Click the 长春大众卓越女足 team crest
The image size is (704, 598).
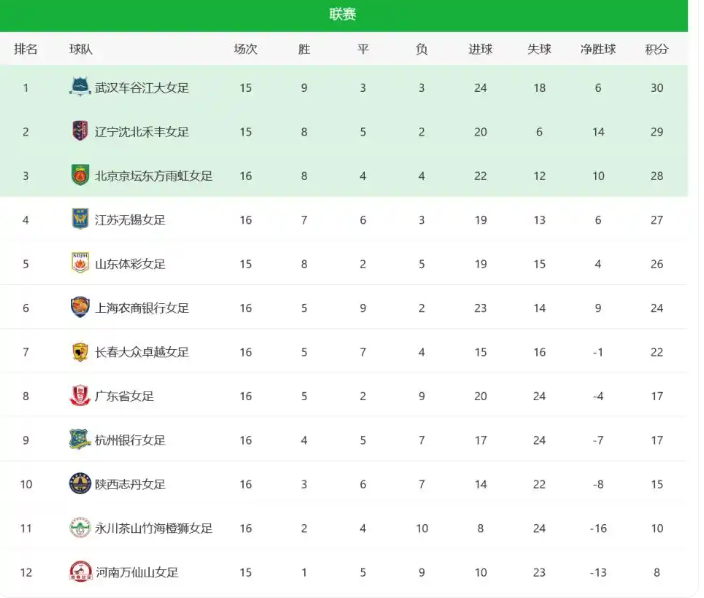pos(79,351)
